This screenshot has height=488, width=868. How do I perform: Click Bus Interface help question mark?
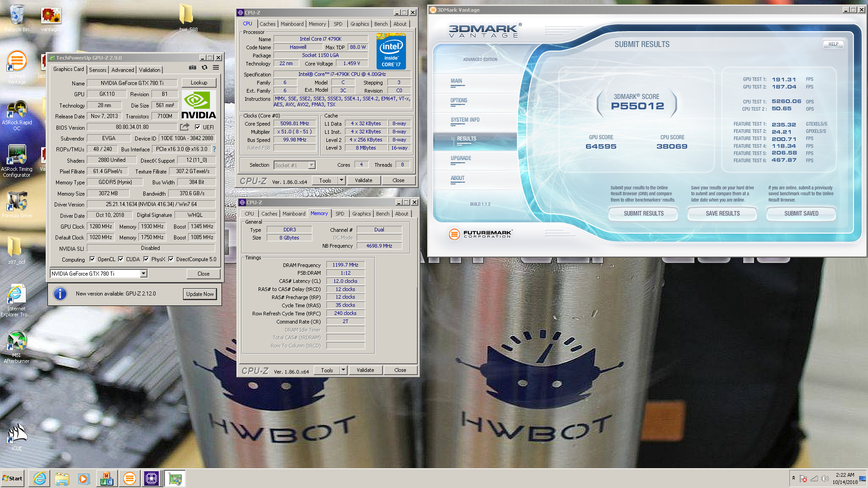(x=214, y=149)
